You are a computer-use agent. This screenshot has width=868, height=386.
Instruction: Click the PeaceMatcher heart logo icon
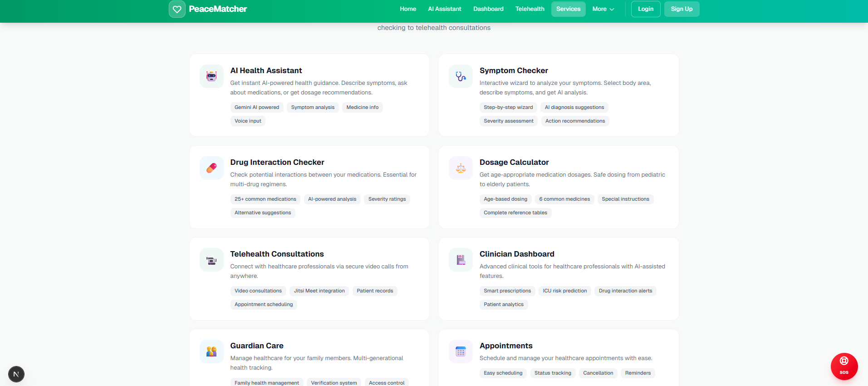tap(177, 9)
